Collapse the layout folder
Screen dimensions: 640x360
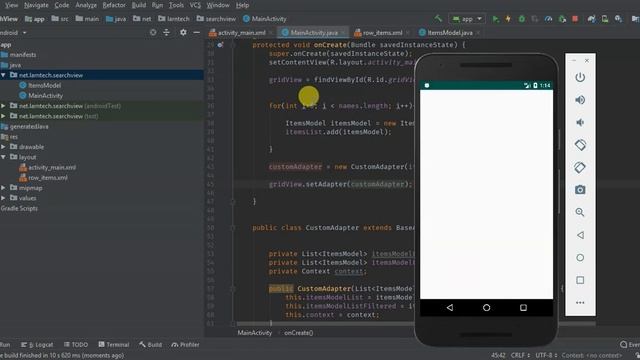pos(3,157)
